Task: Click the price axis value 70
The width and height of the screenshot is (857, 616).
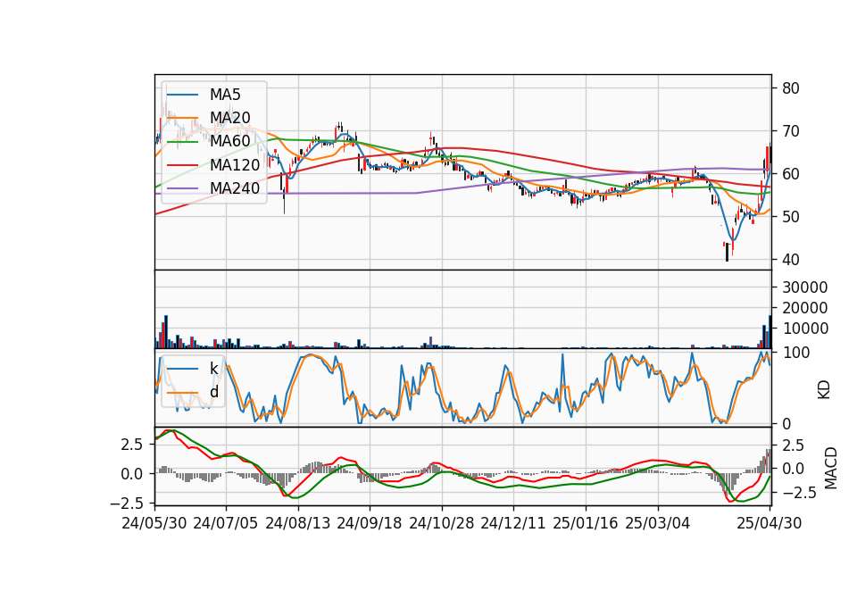Action: 790,131
